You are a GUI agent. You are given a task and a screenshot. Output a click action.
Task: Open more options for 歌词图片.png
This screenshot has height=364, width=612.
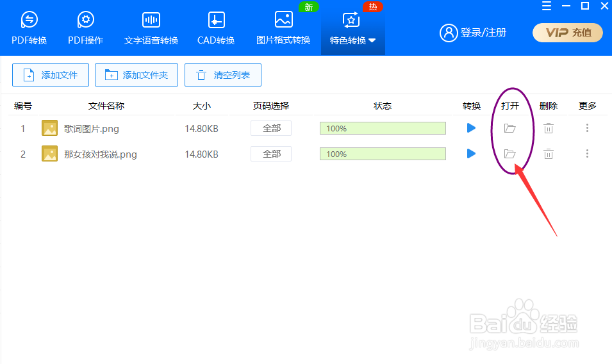click(x=587, y=128)
